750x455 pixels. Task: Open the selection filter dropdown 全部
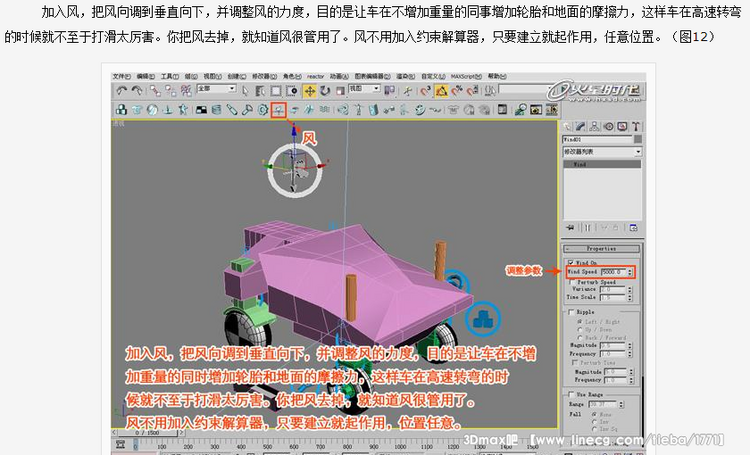(216, 89)
